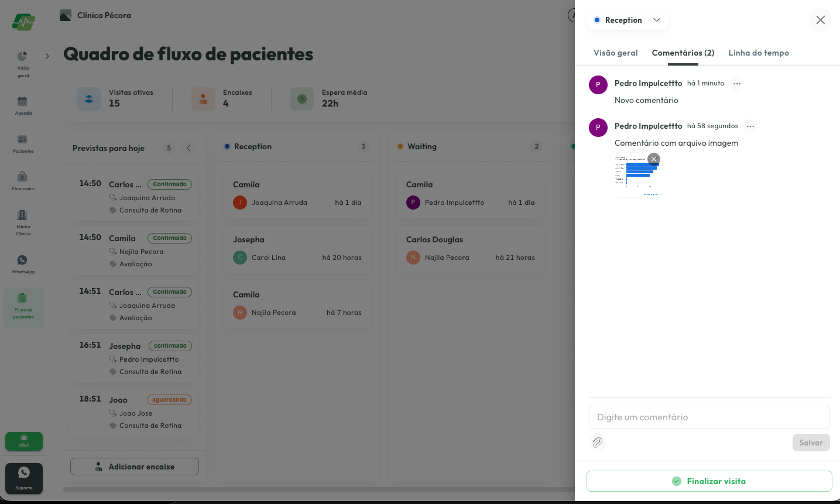Click the app logo at top left

tap(23, 23)
